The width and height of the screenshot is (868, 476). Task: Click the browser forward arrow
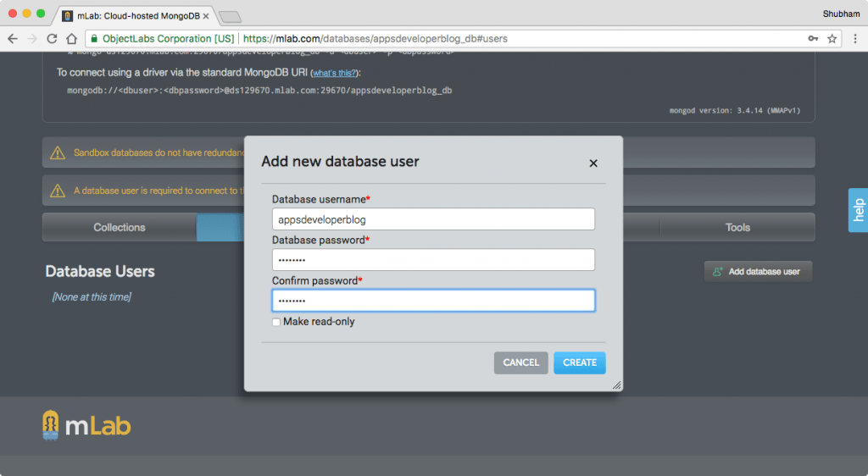(x=32, y=39)
